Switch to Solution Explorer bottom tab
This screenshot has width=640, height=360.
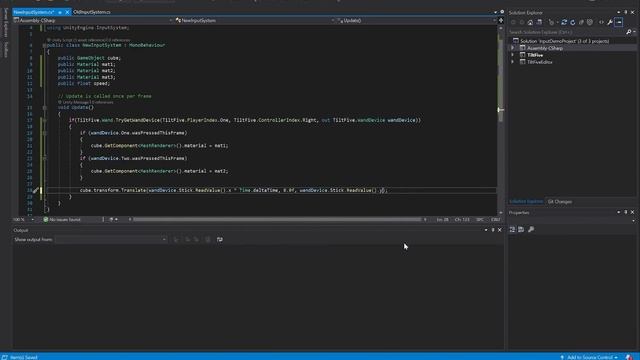coord(526,202)
